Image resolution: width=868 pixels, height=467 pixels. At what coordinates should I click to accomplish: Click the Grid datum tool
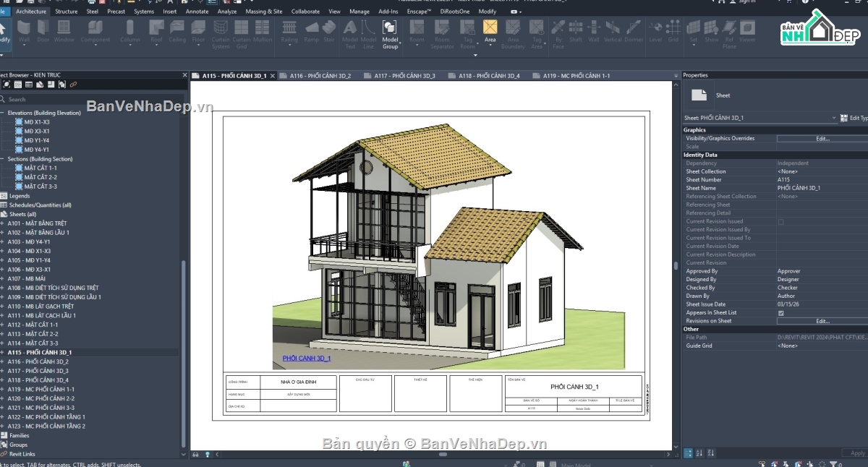tap(673, 31)
